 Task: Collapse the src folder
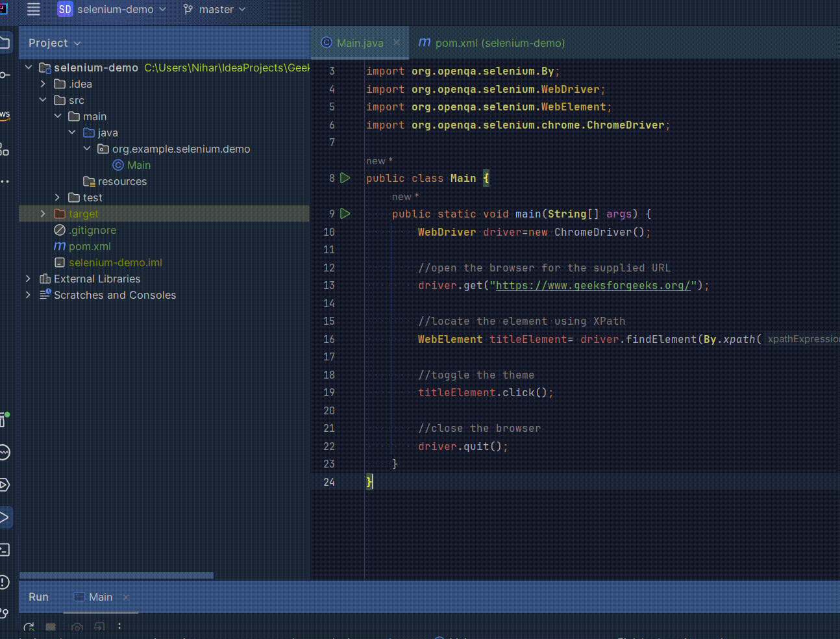(43, 100)
